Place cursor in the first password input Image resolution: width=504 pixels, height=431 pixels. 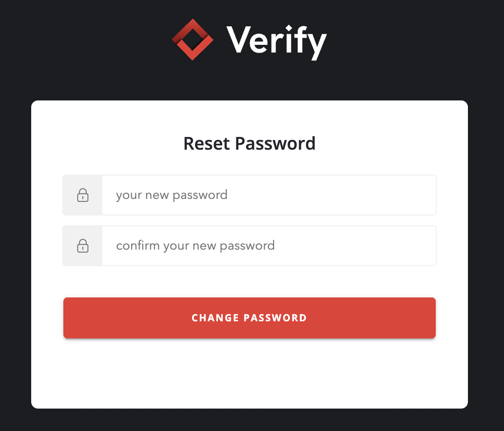point(269,195)
